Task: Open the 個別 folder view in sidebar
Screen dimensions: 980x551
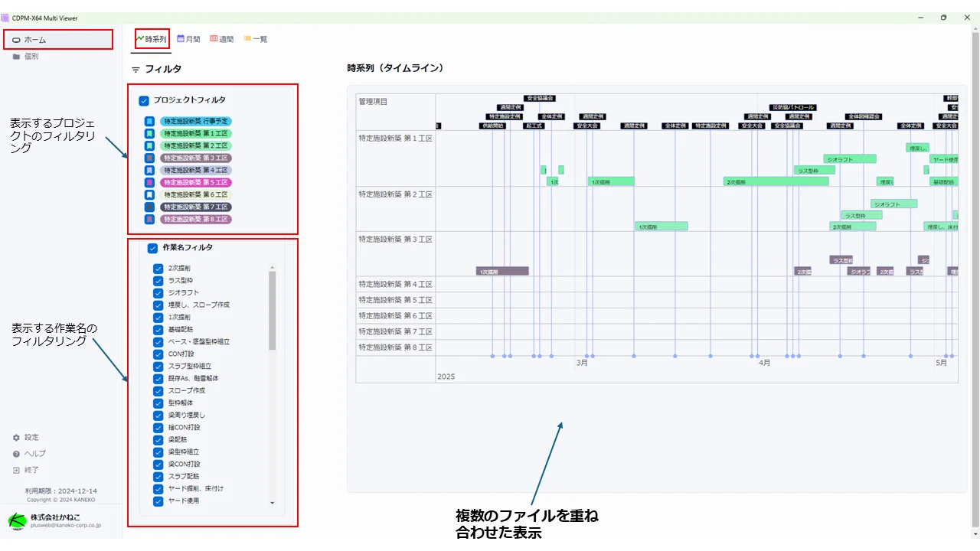Action: 26,56
